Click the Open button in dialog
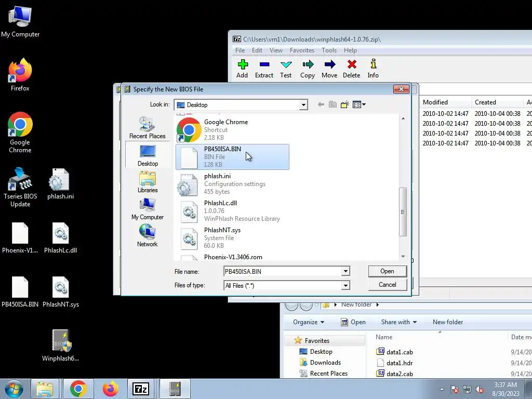The image size is (532, 399). [387, 271]
